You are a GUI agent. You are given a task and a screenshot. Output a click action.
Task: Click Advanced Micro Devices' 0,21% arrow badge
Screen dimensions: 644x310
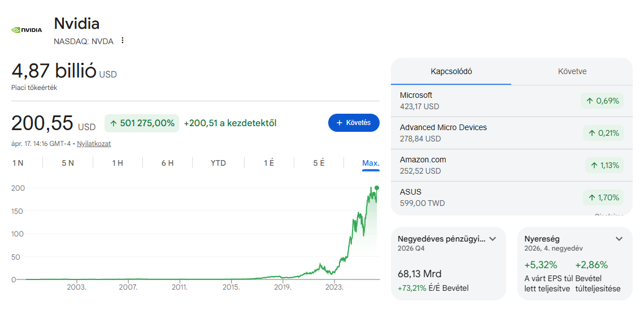coord(603,133)
